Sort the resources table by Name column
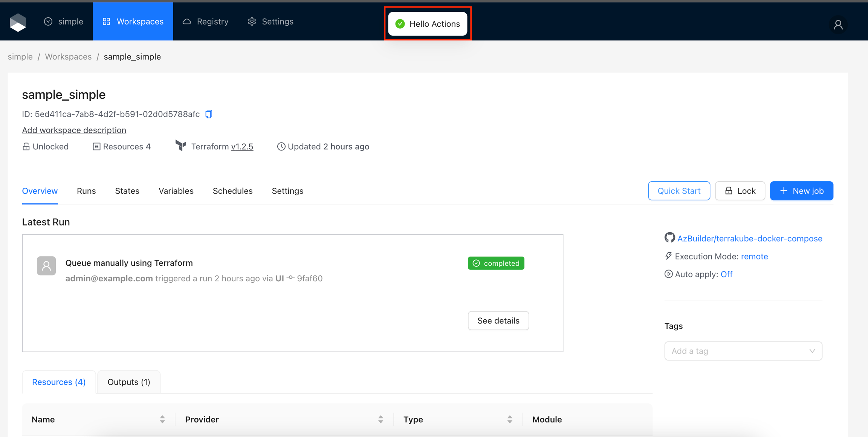Image resolution: width=868 pixels, height=437 pixels. 162,419
